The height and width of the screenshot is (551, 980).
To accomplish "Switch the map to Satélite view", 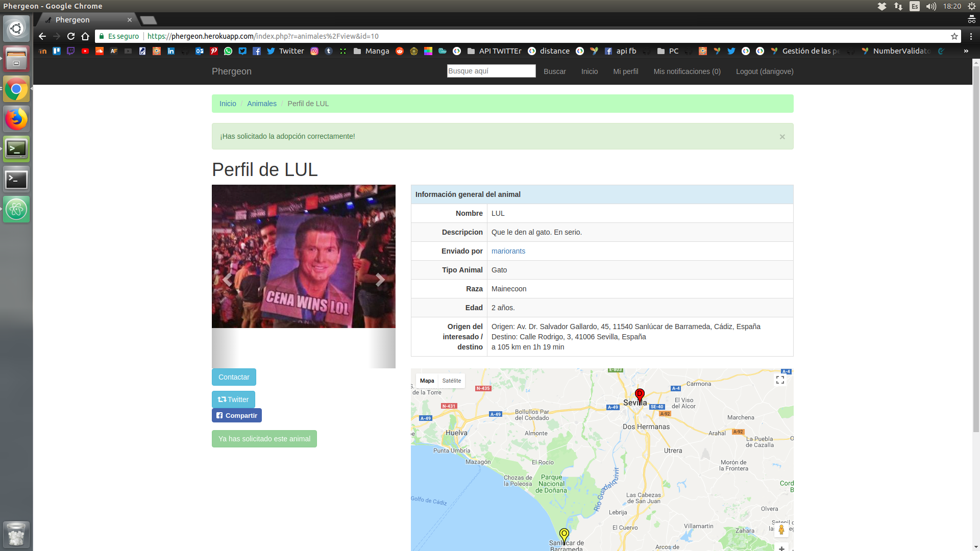I will [451, 381].
